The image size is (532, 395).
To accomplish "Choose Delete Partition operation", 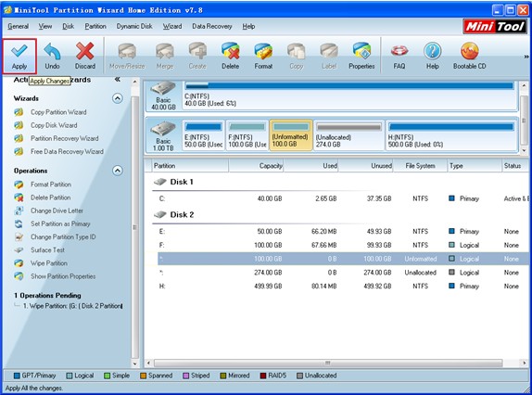I will (x=51, y=197).
